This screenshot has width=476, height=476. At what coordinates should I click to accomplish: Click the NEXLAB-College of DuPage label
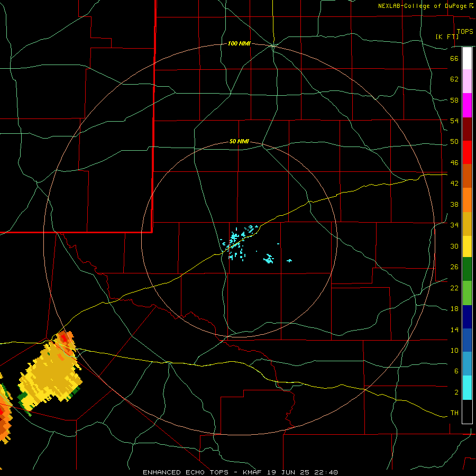click(x=422, y=6)
